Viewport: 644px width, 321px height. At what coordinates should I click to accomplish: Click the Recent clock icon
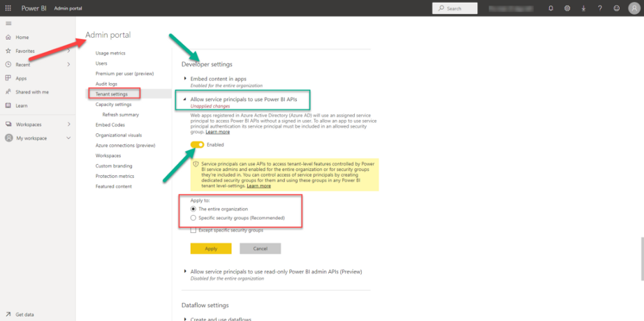tap(8, 64)
